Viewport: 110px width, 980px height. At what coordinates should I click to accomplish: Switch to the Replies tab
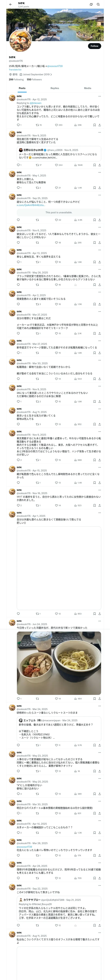pyautogui.click(x=55, y=88)
